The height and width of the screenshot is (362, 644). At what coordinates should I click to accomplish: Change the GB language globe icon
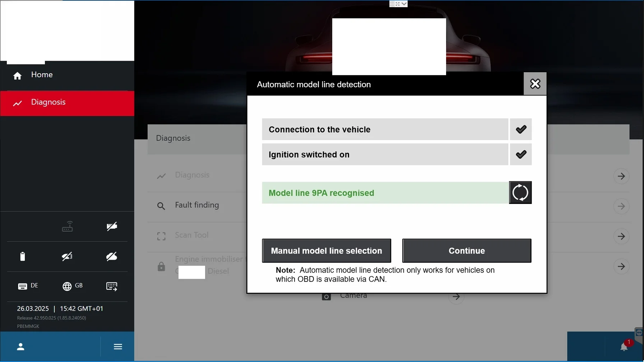click(x=67, y=286)
